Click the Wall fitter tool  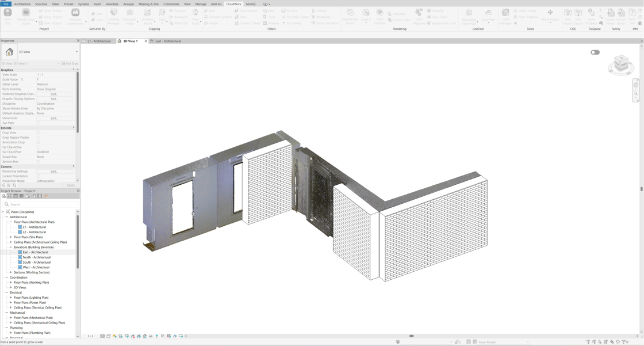click(269, 11)
